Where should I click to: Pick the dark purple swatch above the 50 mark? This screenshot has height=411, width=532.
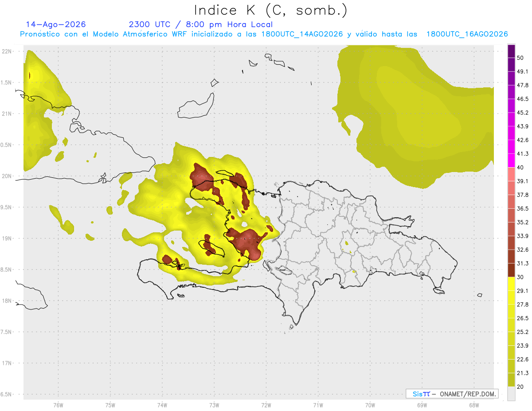click(x=511, y=51)
